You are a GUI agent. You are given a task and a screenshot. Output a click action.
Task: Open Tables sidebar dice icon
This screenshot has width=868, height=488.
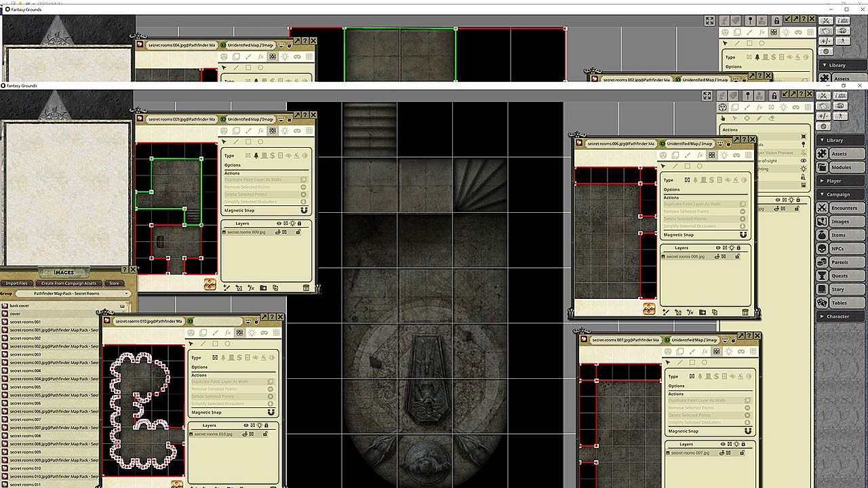click(822, 303)
